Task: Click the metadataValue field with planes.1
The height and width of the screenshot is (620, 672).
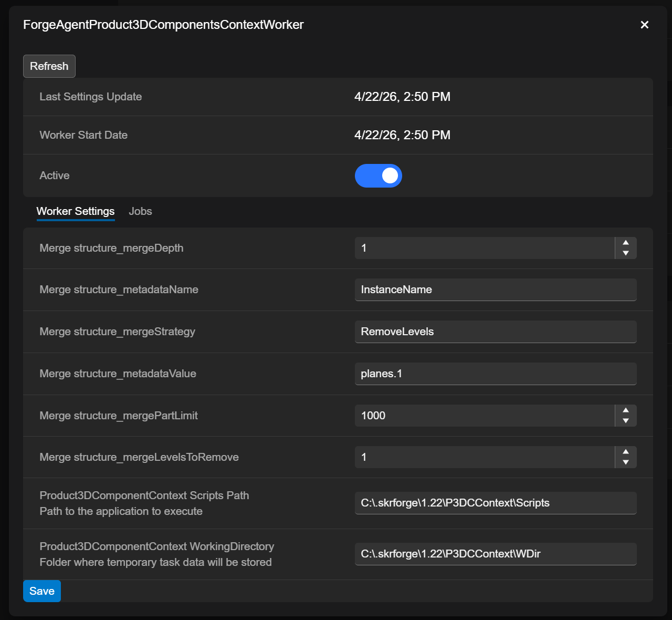Action: click(495, 374)
